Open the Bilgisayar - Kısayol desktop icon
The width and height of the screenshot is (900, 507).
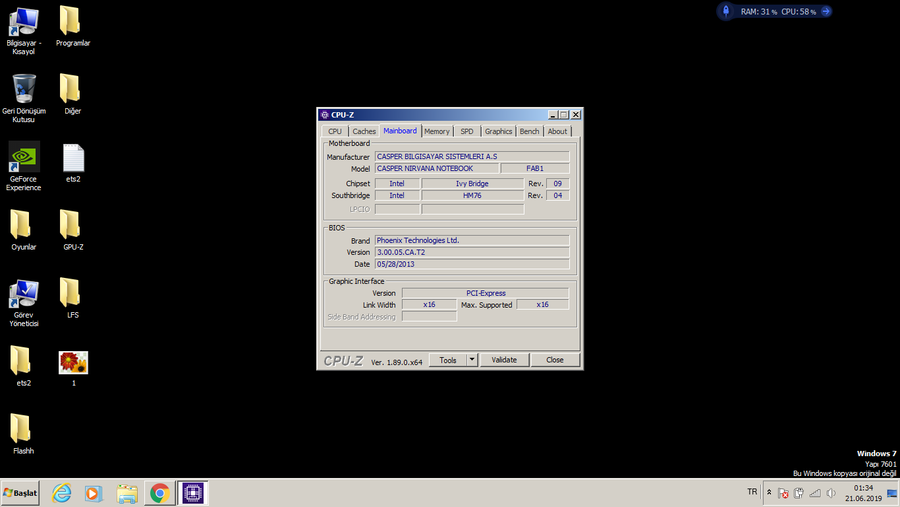click(x=24, y=31)
